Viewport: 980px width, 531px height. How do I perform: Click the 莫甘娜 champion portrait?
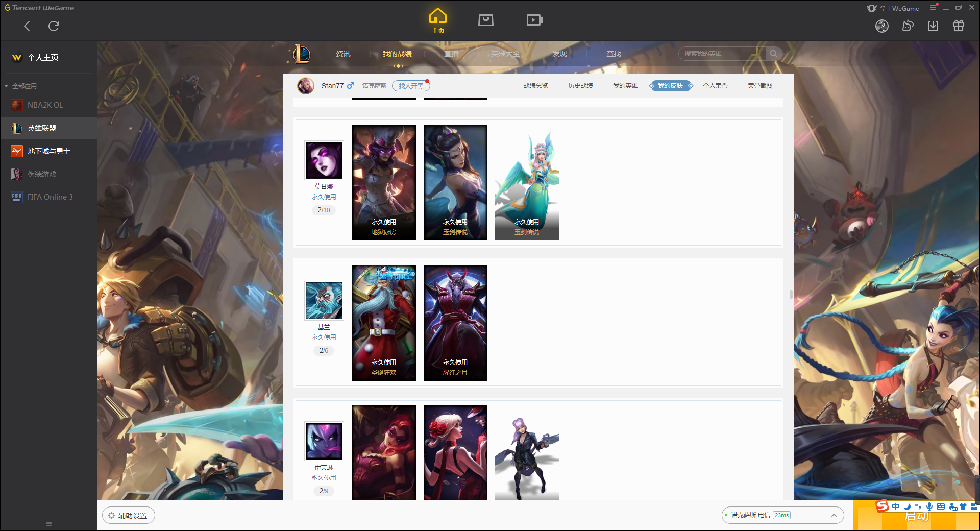[324, 160]
